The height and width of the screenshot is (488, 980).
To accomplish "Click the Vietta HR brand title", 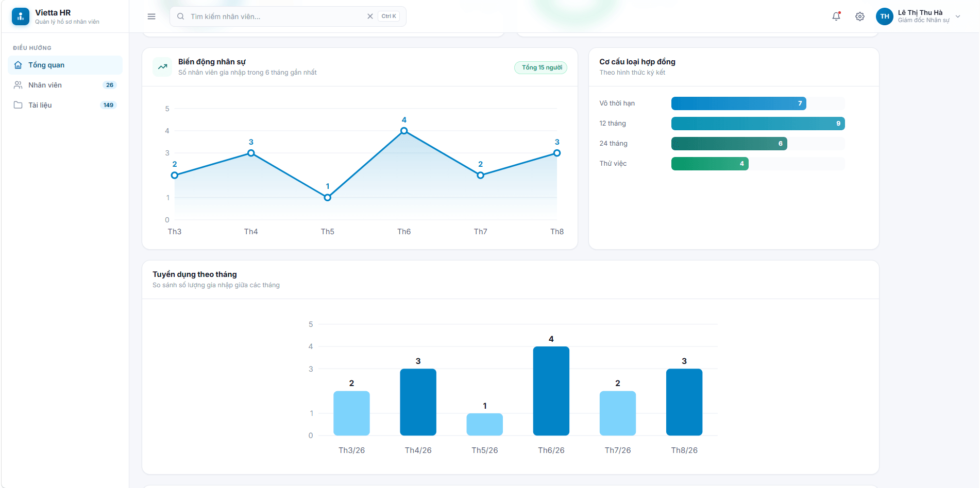I will click(53, 13).
